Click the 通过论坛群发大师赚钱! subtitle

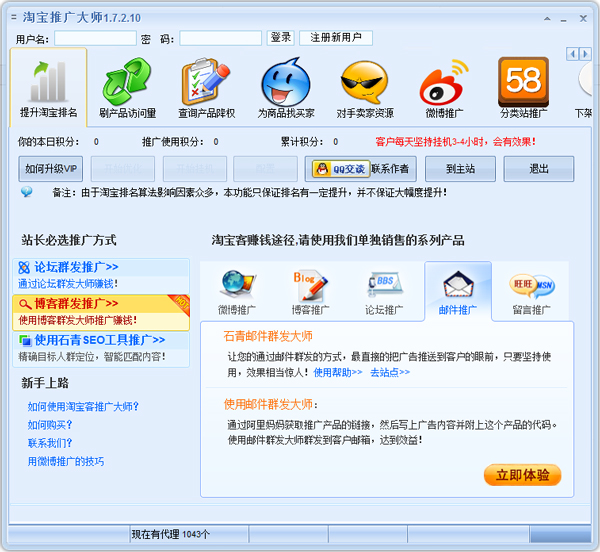coord(68,283)
